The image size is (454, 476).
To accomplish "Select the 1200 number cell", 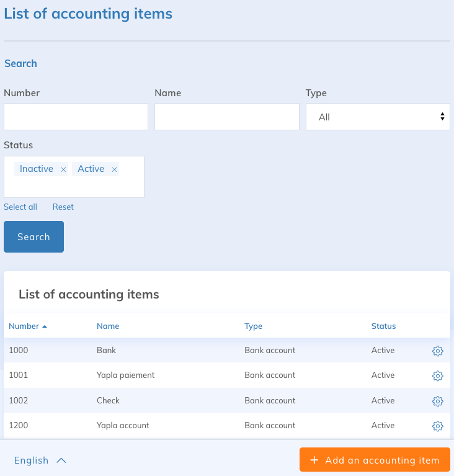I will [x=19, y=425].
